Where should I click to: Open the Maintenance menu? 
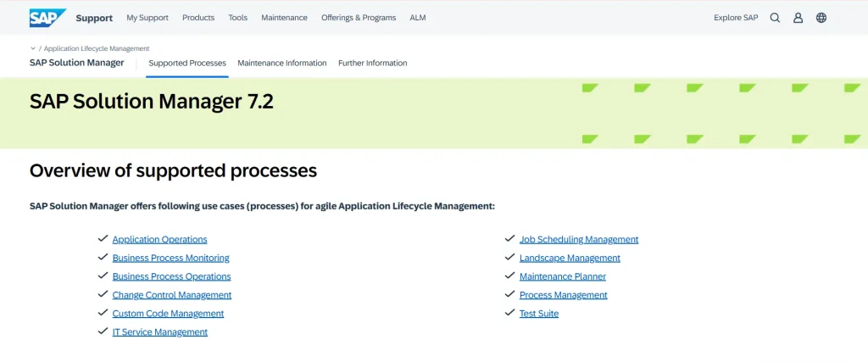pyautogui.click(x=284, y=18)
